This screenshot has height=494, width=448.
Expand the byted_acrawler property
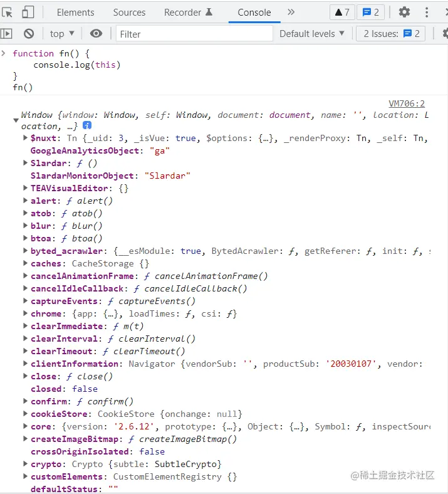coord(26,251)
